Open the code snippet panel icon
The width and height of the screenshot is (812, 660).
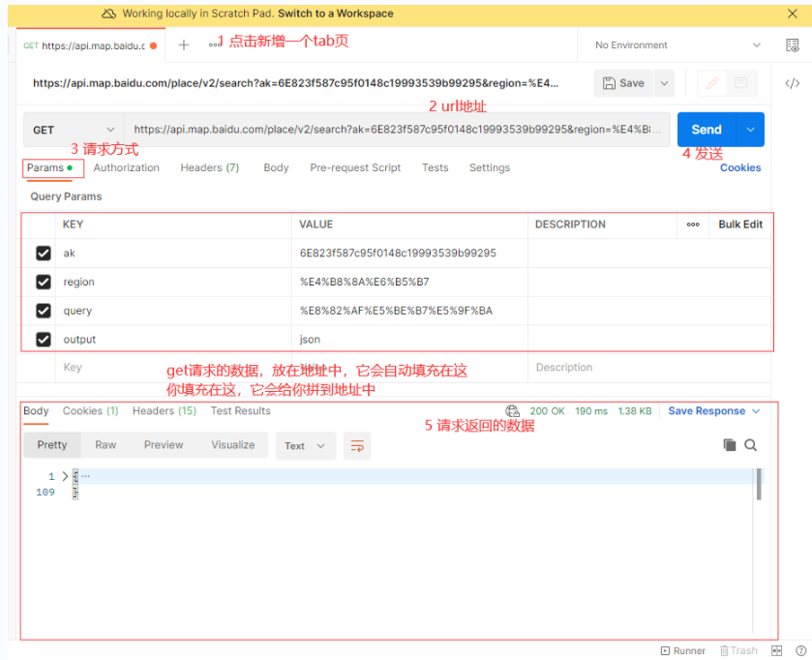coord(793,83)
